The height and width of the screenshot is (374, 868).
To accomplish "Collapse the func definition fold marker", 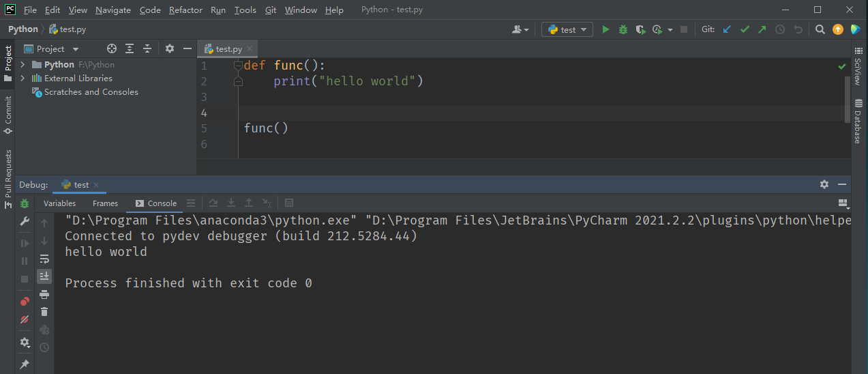I will coord(238,66).
